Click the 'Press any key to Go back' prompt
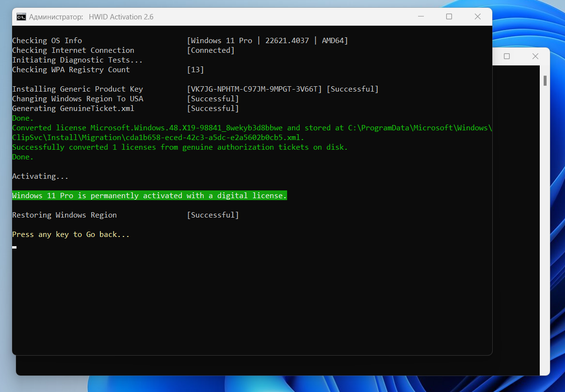 pyautogui.click(x=71, y=235)
